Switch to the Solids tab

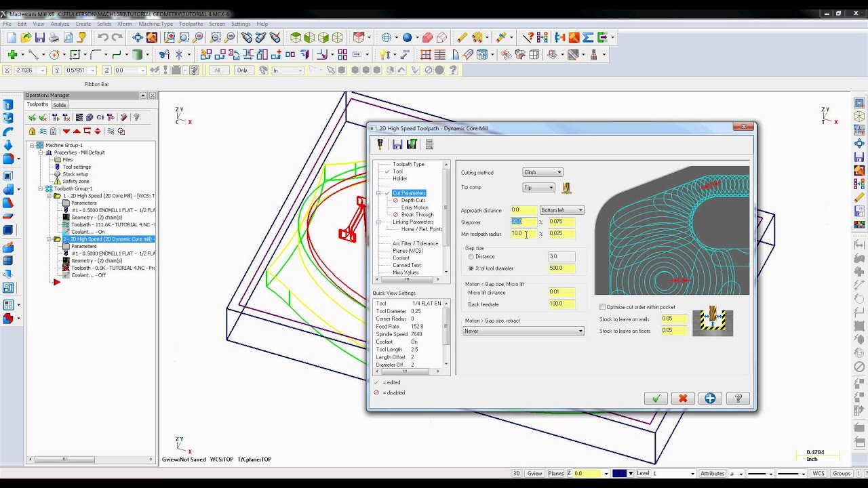click(60, 104)
